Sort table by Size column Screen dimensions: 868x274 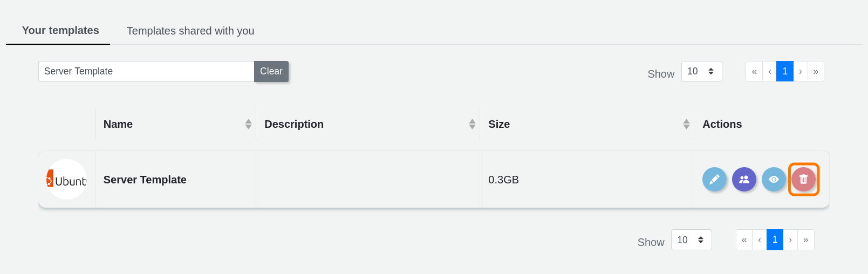point(686,124)
